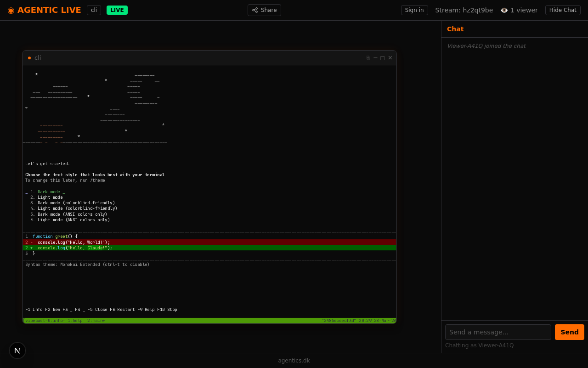Hide the chat panel
This screenshot has width=588, height=368.
[x=562, y=10]
